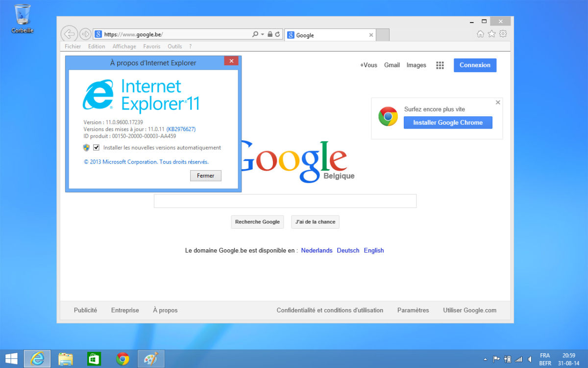This screenshot has width=588, height=368.
Task: Open the ? help menu
Action: click(190, 47)
